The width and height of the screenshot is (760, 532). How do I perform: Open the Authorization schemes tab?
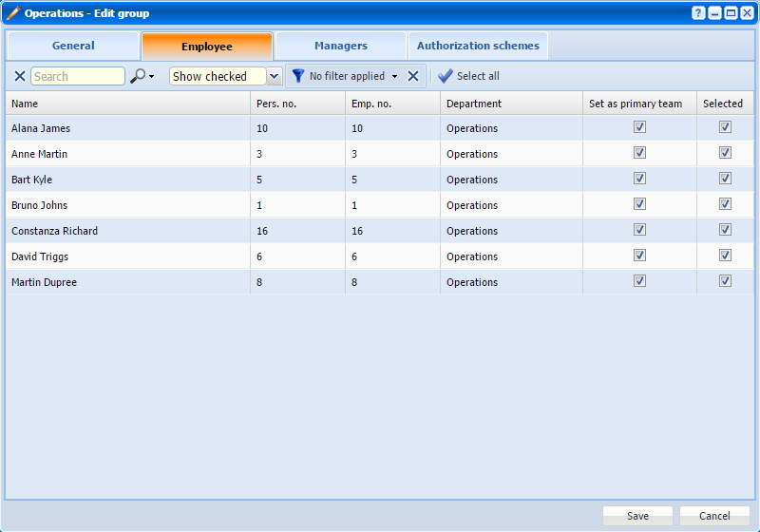point(478,46)
